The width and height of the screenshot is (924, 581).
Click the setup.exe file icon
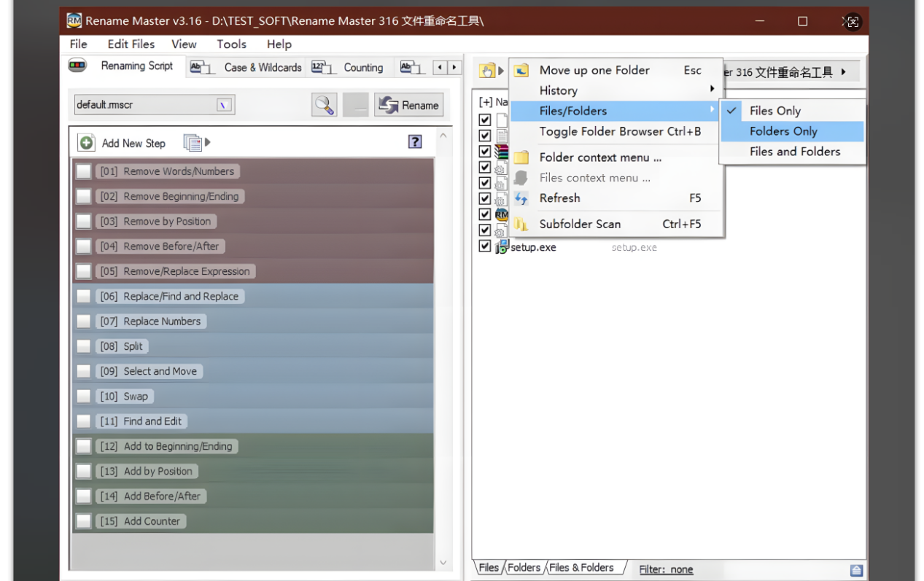click(502, 247)
